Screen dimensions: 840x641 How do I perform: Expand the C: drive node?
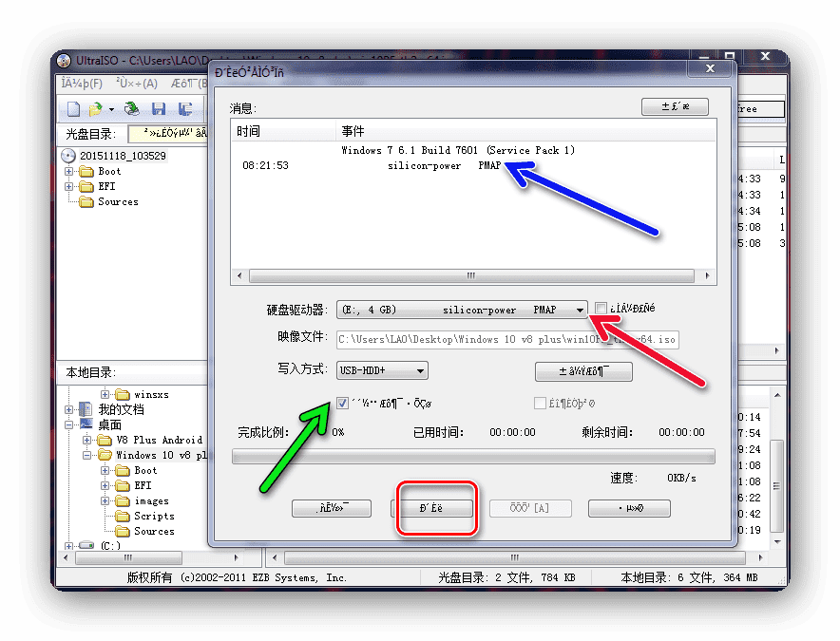tap(68, 546)
